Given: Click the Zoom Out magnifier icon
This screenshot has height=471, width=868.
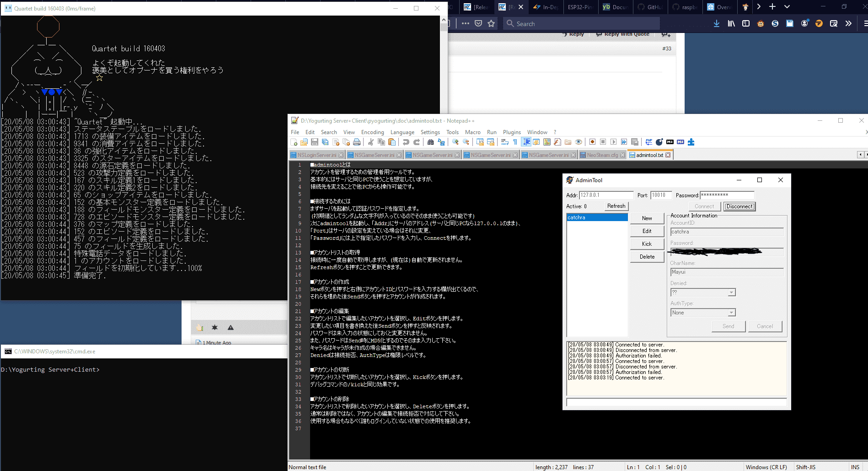Looking at the screenshot, I should point(466,142).
